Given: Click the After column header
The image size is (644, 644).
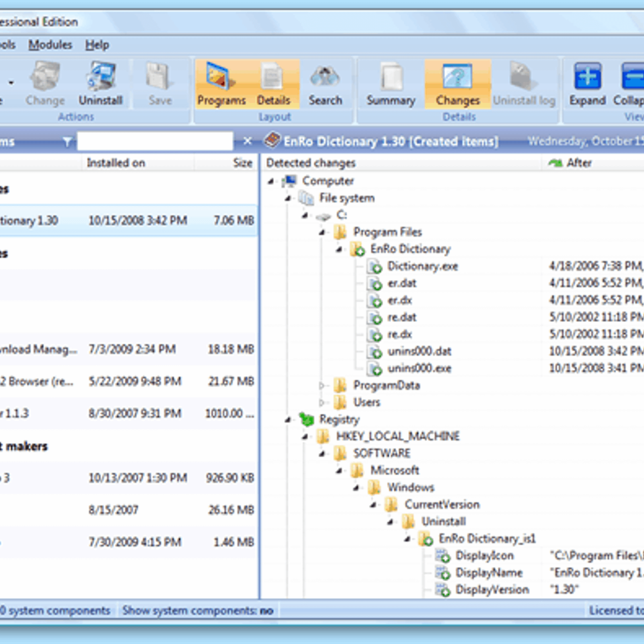Looking at the screenshot, I should tap(592, 163).
